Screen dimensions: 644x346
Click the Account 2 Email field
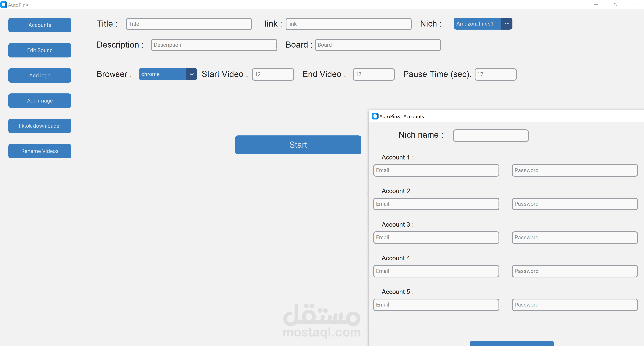point(436,204)
